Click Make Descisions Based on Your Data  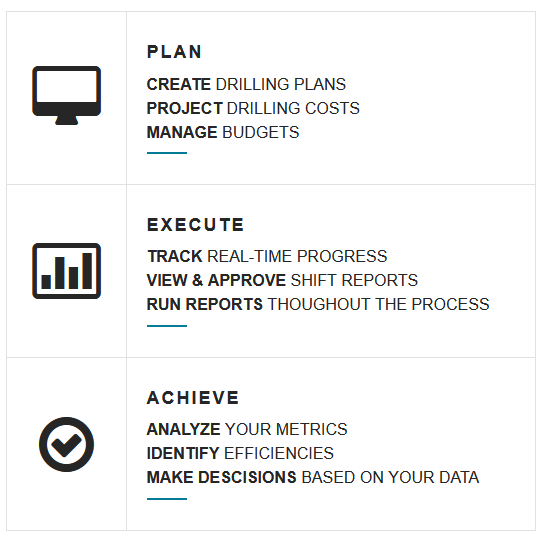coord(313,477)
